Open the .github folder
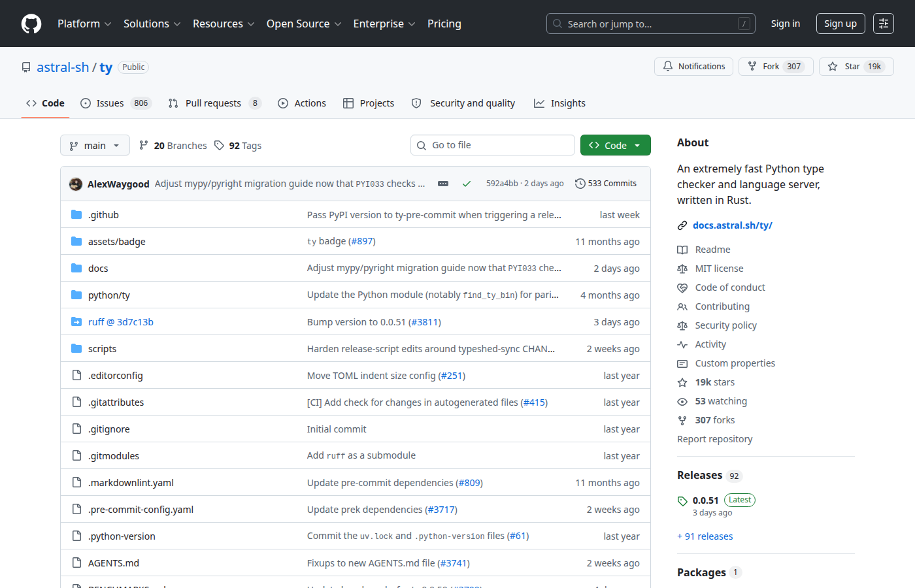Screen dimensions: 915x588 [103, 215]
